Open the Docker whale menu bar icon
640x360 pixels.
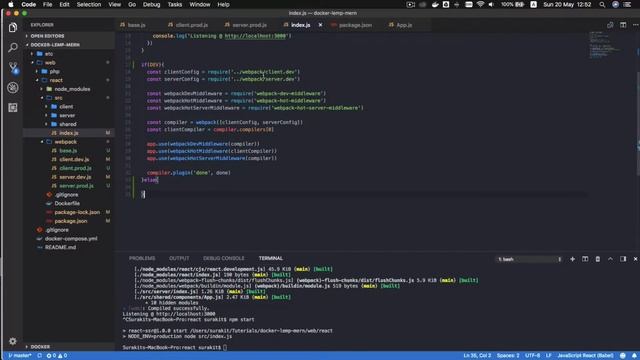pyautogui.click(x=435, y=4)
